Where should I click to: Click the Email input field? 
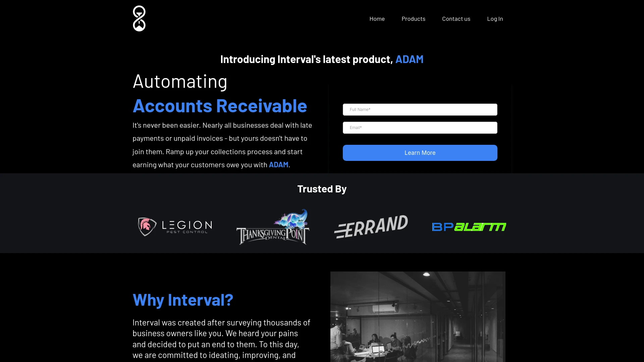point(420,128)
